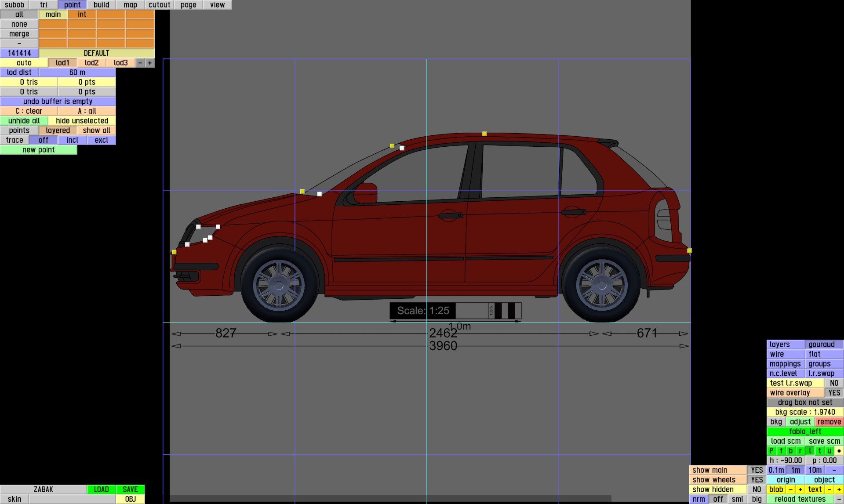Screen dimensions: 844x504
Task: Toggle show wheels YES setting
Action: click(x=757, y=480)
